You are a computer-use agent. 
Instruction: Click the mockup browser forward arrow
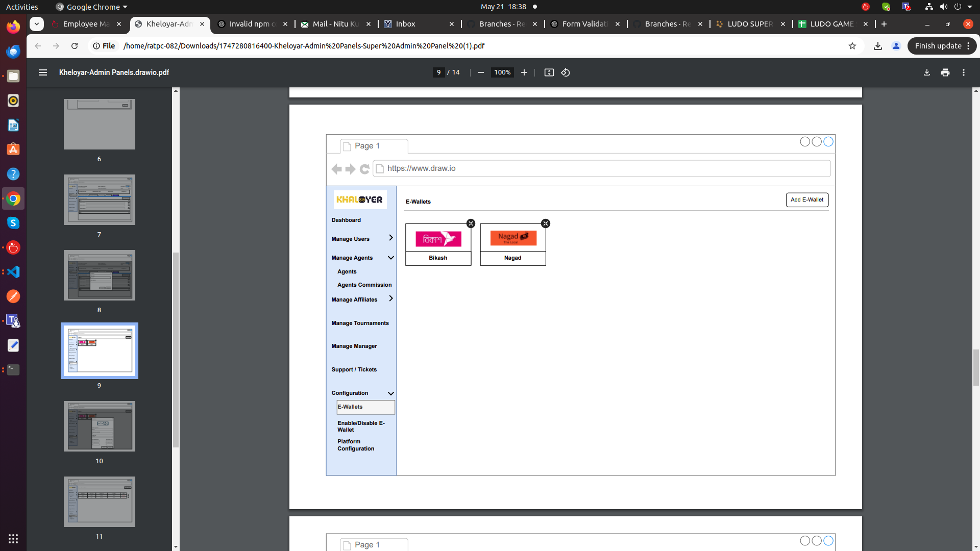350,169
